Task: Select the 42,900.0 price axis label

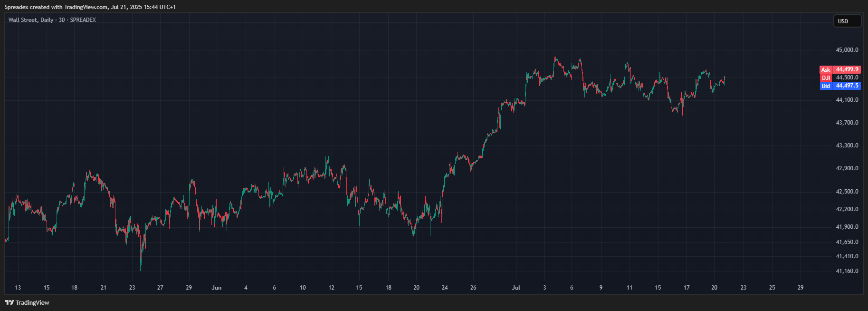Action: pyautogui.click(x=847, y=168)
